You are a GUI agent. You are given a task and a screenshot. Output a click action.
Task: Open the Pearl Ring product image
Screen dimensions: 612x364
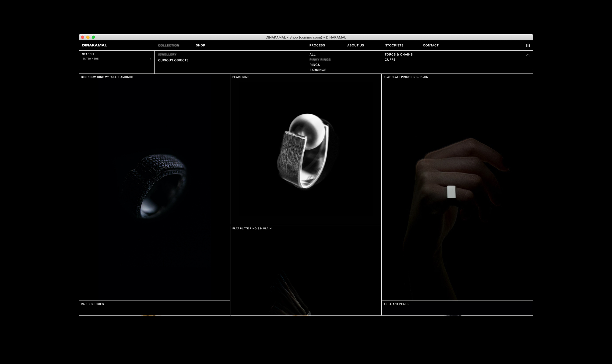coord(305,151)
